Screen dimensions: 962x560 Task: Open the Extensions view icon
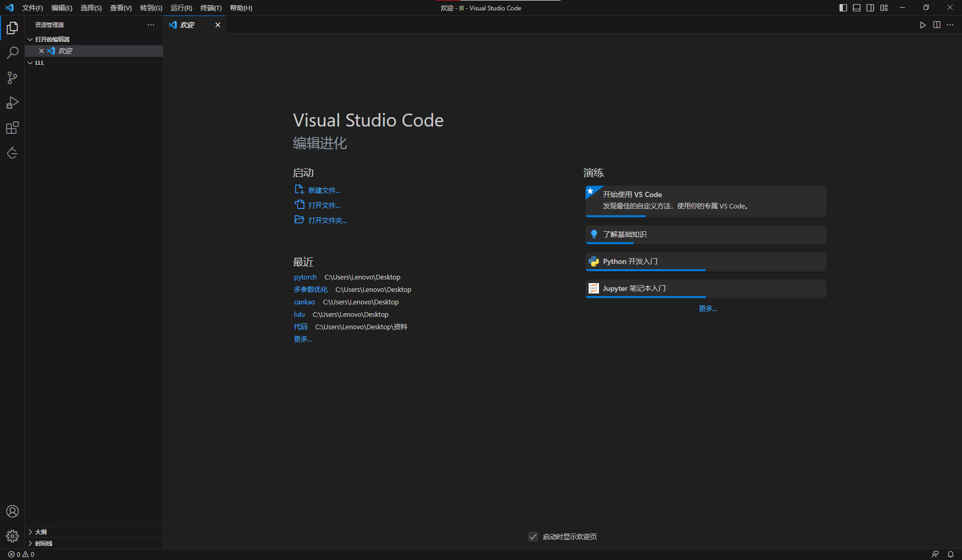coord(12,128)
